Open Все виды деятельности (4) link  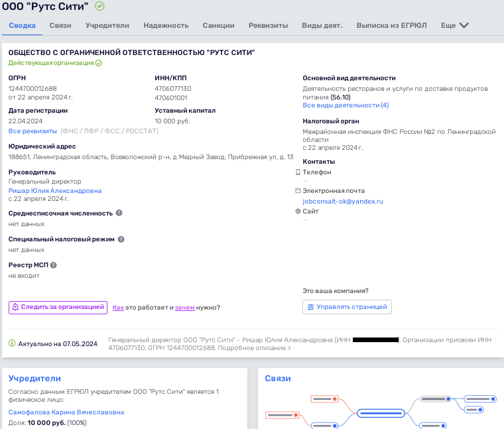[346, 105]
